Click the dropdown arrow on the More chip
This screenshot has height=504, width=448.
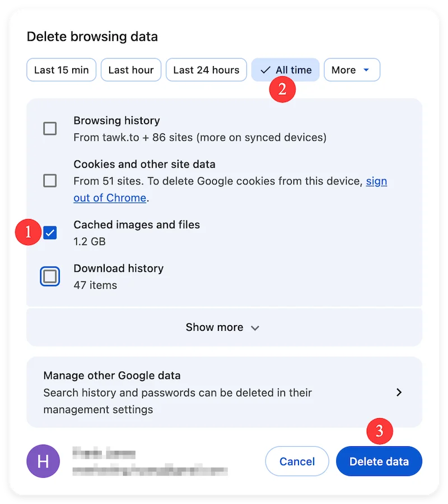coord(367,70)
